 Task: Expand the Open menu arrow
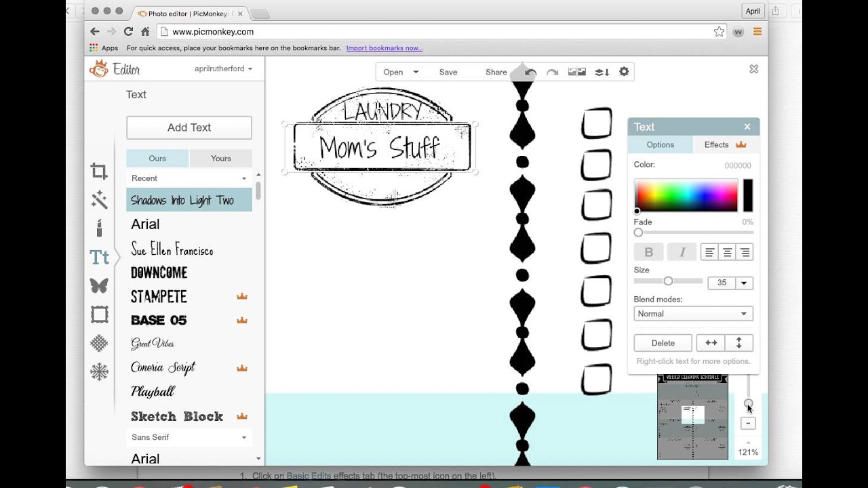coord(416,72)
